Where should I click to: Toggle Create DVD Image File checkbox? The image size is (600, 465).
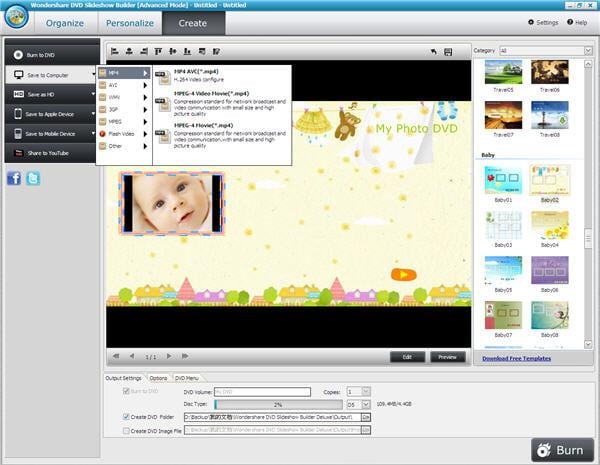click(x=126, y=431)
